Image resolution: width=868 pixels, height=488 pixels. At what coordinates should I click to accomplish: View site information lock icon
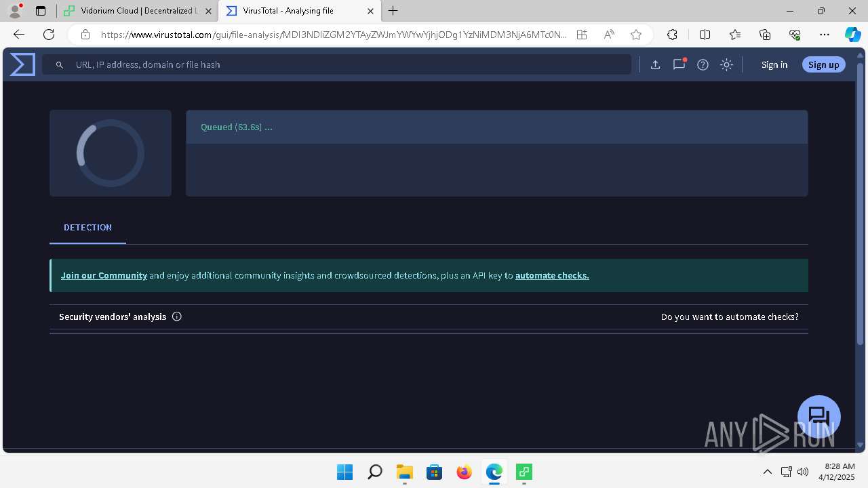pyautogui.click(x=85, y=35)
